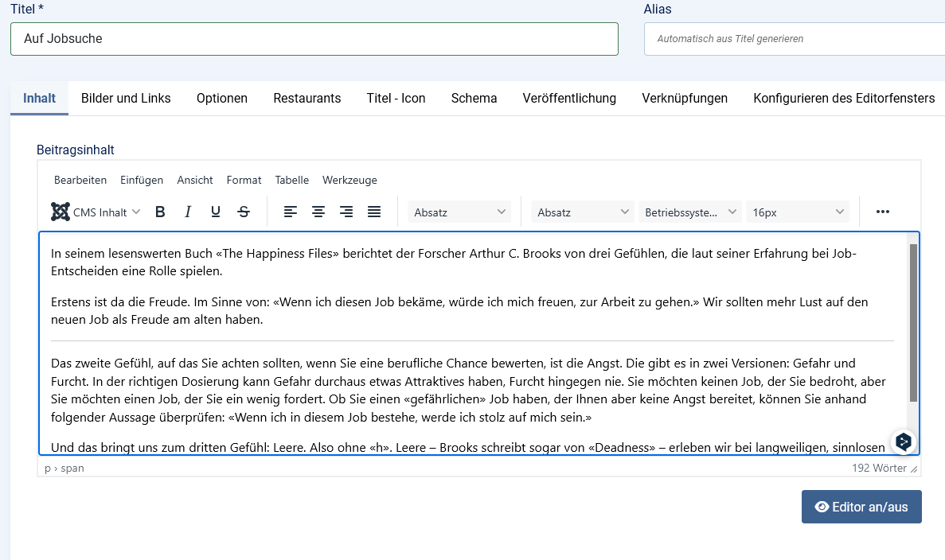Open the Veröffentlichung tab
The width and height of the screenshot is (945, 560).
pyautogui.click(x=569, y=99)
